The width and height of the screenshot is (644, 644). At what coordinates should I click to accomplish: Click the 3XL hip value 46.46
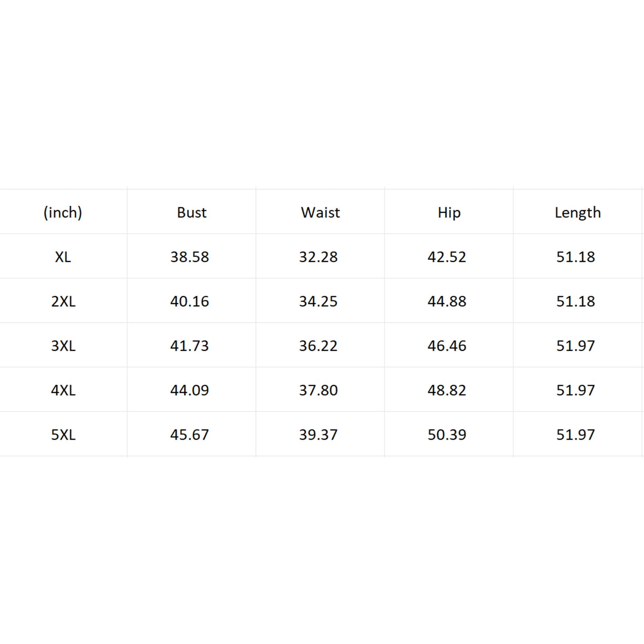(x=447, y=346)
